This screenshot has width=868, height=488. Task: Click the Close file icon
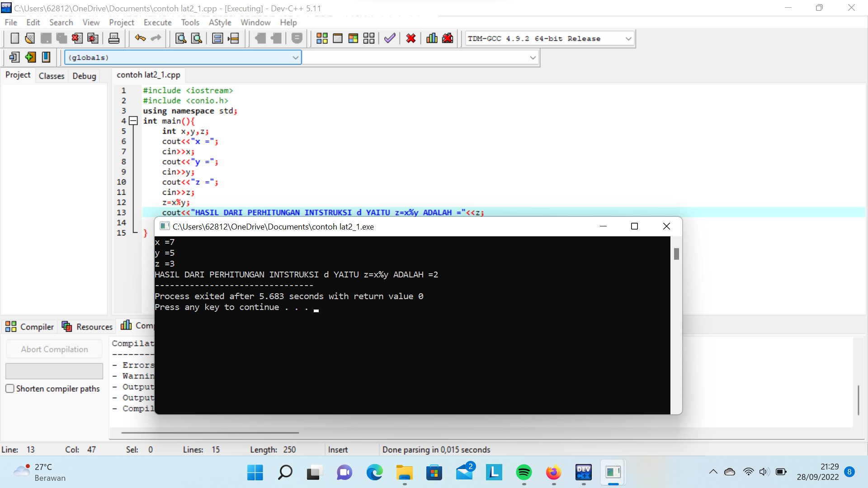pos(77,38)
